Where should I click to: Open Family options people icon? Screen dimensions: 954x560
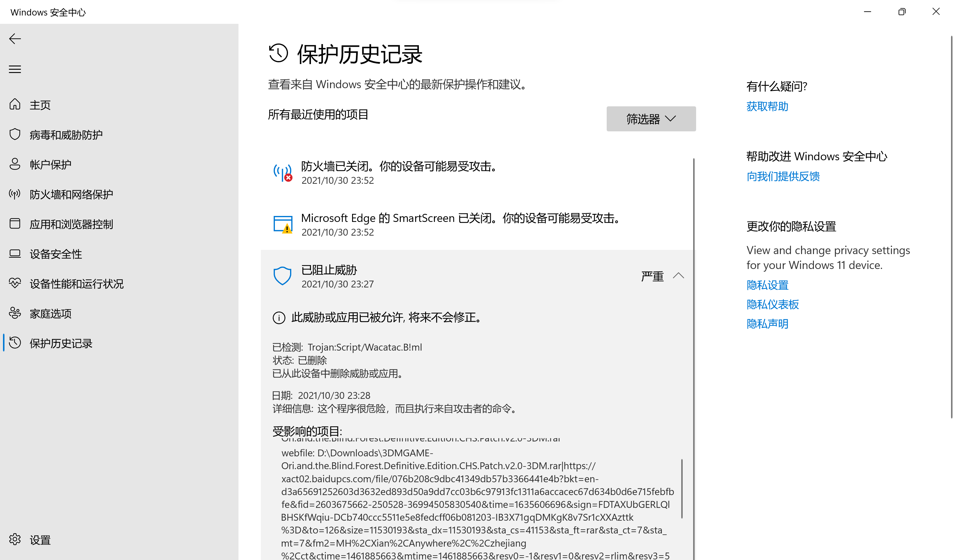tap(15, 313)
